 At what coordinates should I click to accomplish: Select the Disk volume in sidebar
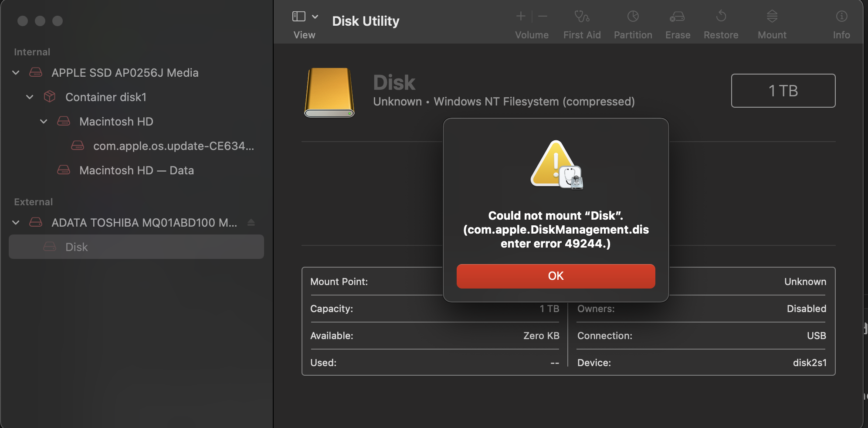(x=136, y=247)
